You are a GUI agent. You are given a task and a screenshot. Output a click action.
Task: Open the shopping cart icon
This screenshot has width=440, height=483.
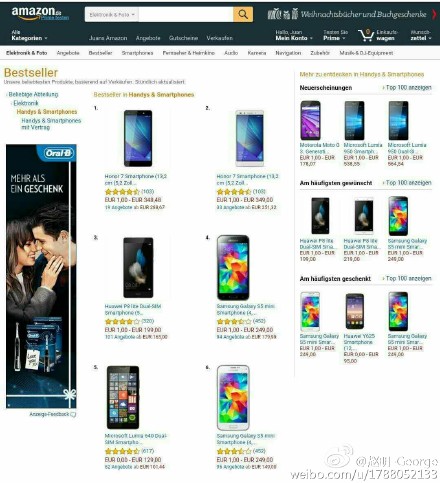[366, 35]
